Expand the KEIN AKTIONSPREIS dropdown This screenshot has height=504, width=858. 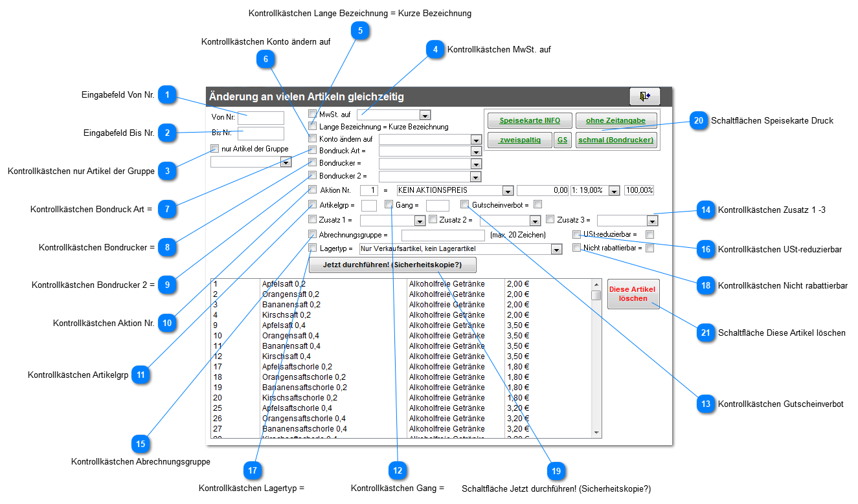pos(508,191)
